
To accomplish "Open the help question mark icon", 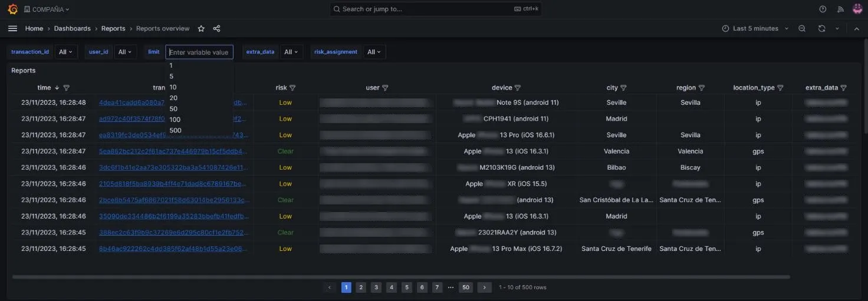I will pos(823,9).
